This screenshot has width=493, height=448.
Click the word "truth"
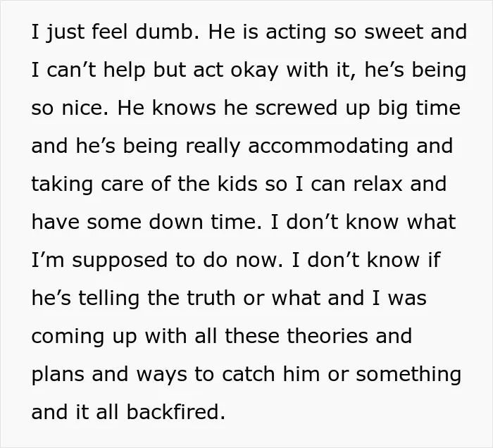[211, 298]
